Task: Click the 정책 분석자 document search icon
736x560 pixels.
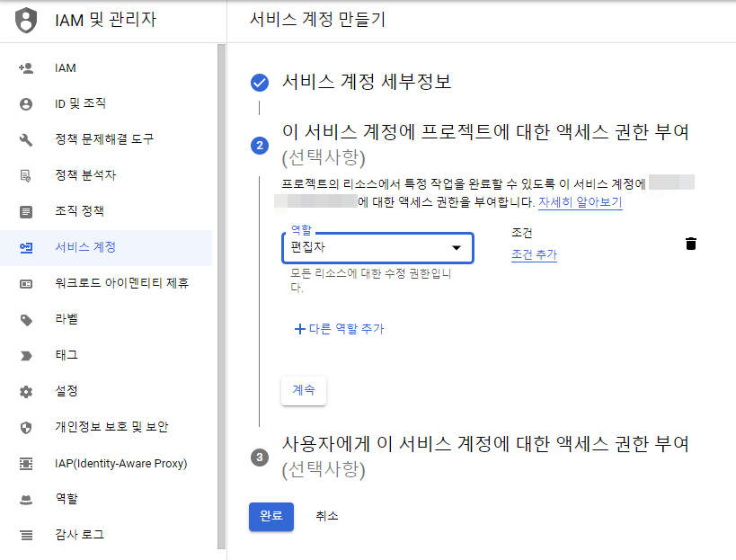Action: click(26, 175)
